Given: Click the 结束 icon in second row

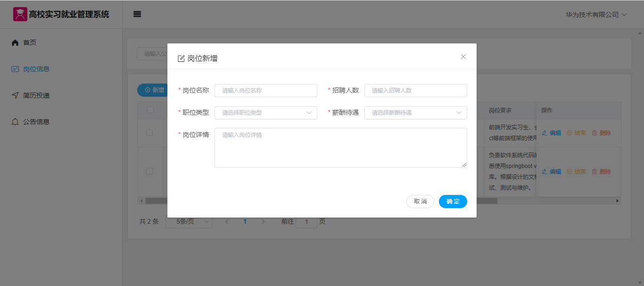Looking at the screenshot, I should coord(570,172).
